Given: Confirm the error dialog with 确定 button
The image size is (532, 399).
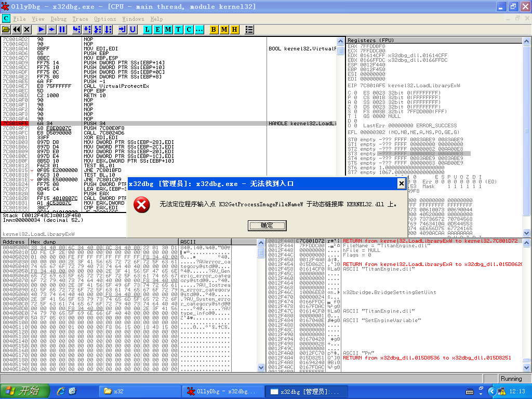Looking at the screenshot, I should (267, 225).
